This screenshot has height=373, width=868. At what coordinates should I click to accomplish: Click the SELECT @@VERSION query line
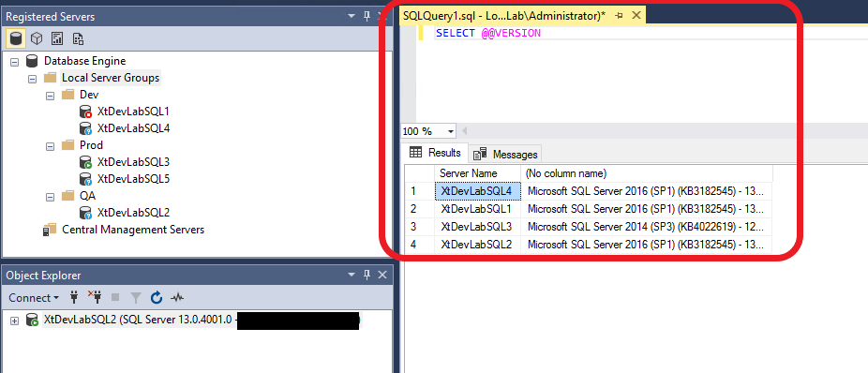point(488,33)
